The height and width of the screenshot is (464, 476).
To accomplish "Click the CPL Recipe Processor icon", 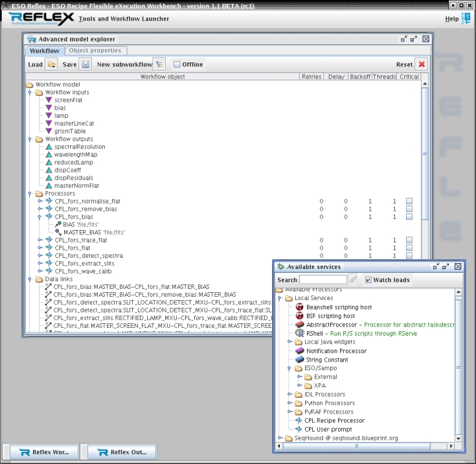I will (299, 421).
